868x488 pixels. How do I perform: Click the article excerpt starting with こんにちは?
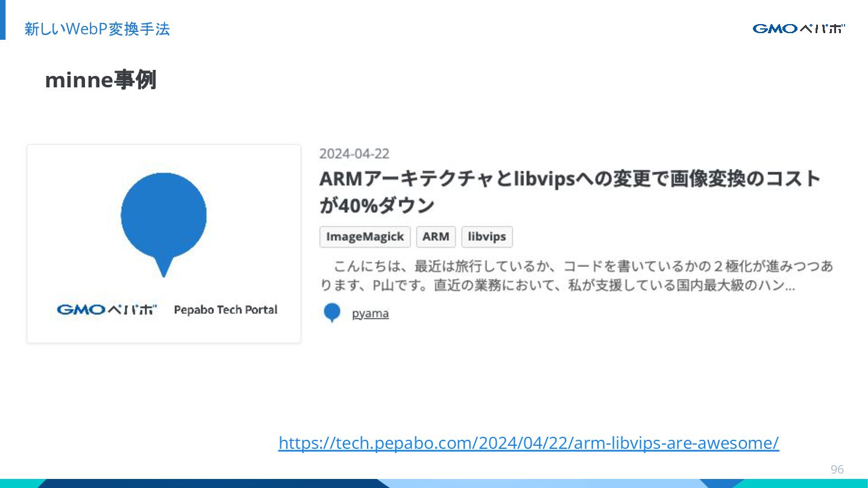click(576, 275)
